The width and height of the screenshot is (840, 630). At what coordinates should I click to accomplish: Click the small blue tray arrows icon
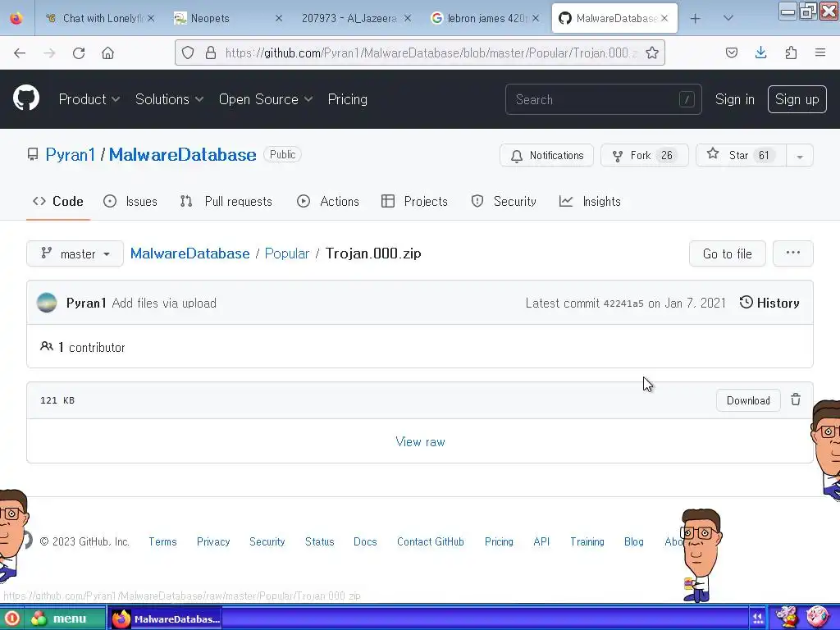point(757,619)
